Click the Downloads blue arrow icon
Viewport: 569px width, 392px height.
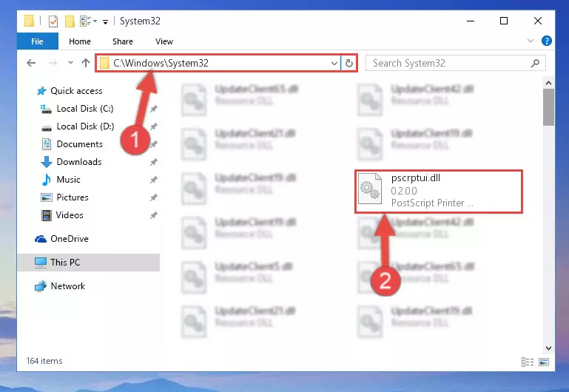(x=47, y=162)
